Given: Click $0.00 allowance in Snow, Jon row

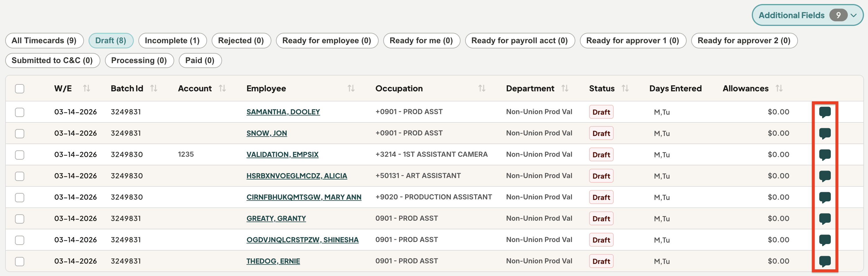Looking at the screenshot, I should click(778, 133).
